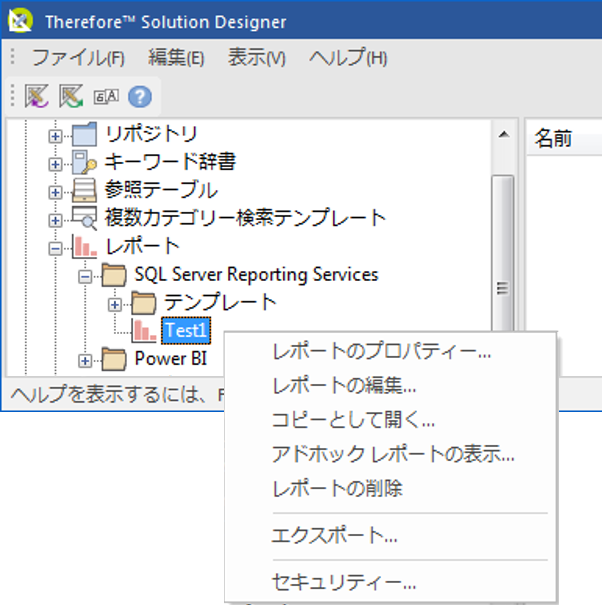
Task: Select the Test1 report label
Action: coord(186,330)
